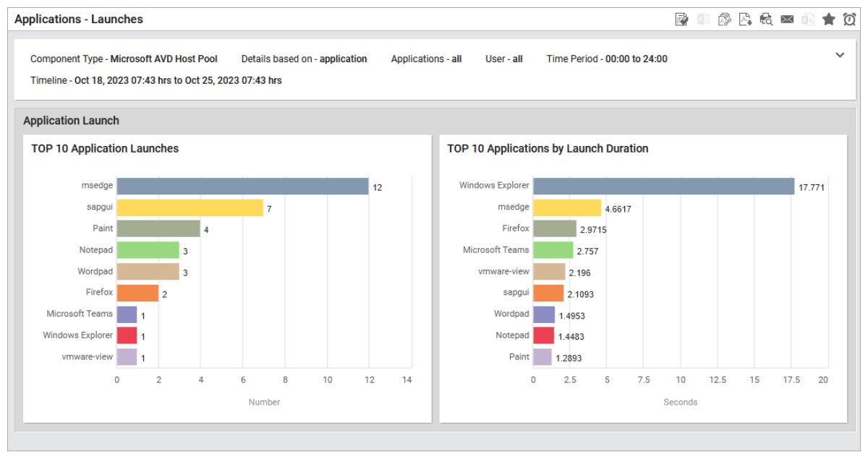The width and height of the screenshot is (868, 459).
Task: Click the Firefox orange launches bar
Action: 137,293
